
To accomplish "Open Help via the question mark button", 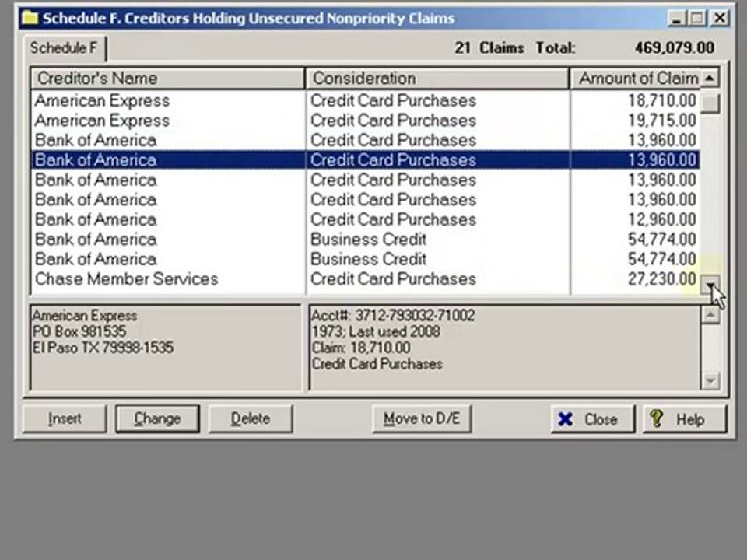I will click(685, 419).
